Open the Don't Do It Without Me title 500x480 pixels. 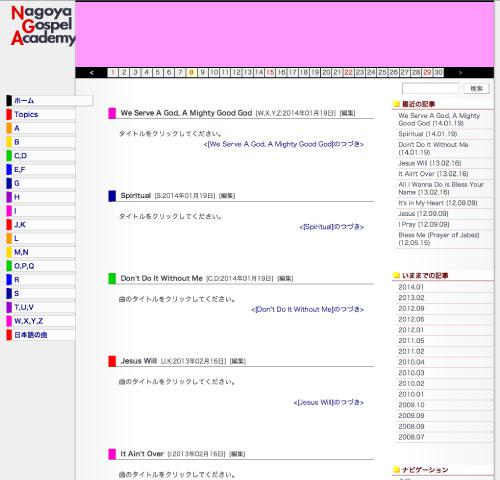click(x=162, y=278)
